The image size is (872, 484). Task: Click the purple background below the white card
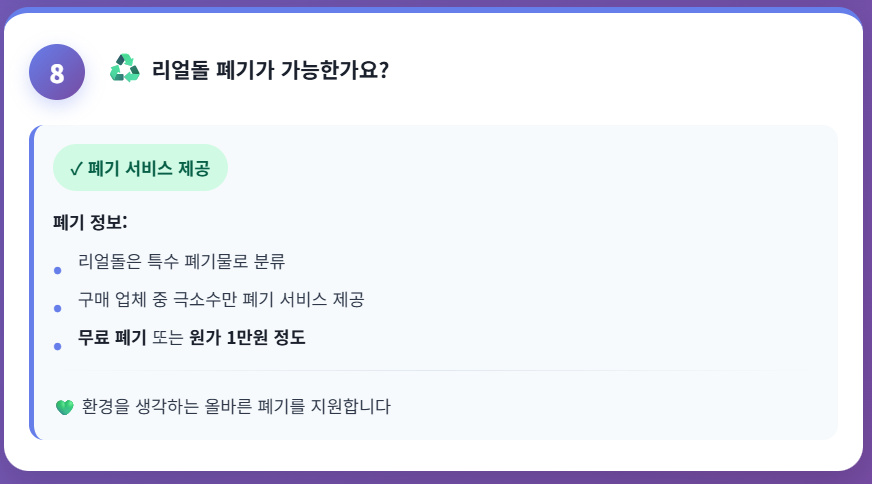tap(436, 478)
